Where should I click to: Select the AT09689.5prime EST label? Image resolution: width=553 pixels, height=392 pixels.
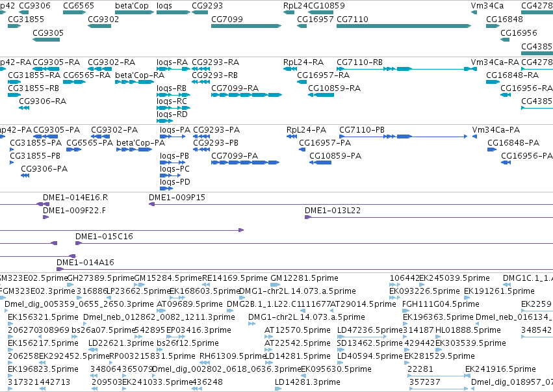(189, 304)
